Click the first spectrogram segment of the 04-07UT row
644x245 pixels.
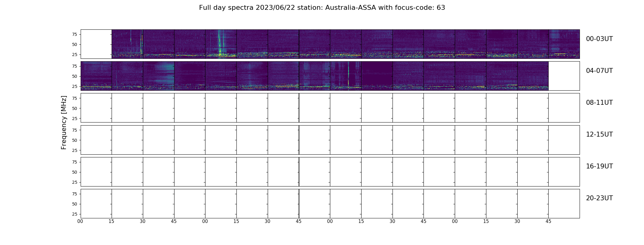tap(96, 76)
